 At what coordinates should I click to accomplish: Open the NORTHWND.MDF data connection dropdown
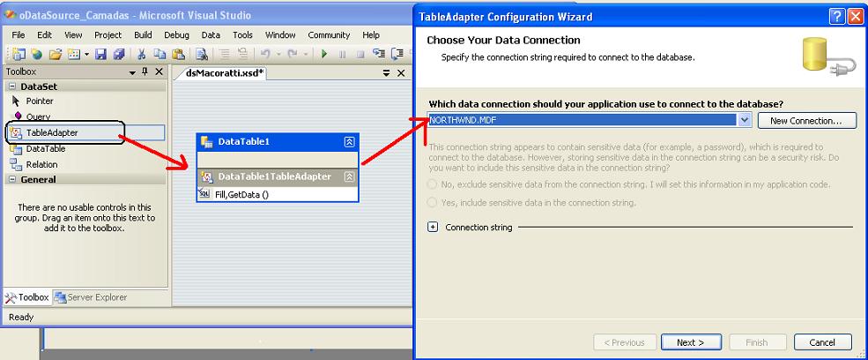(x=745, y=120)
